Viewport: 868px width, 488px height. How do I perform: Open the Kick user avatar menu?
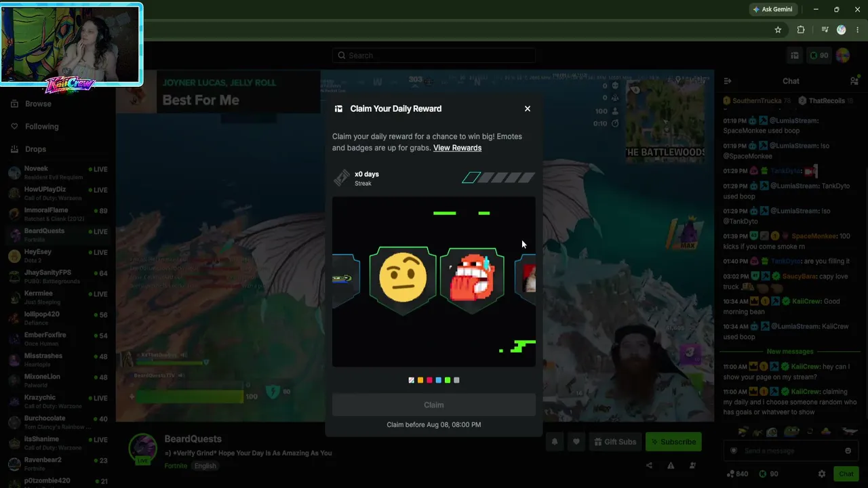pyautogui.click(x=843, y=56)
